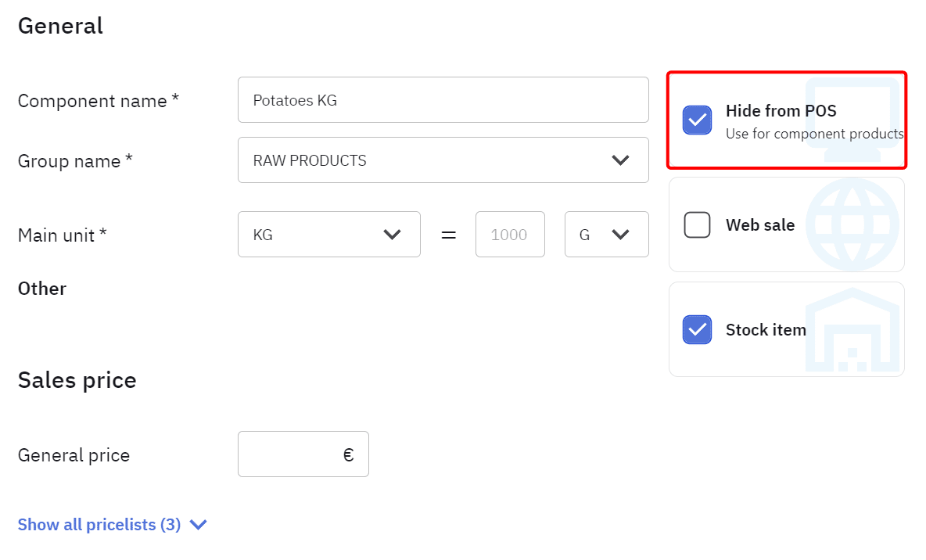Open the G sub-unit dropdown
Screen dimensions: 926x560
pyautogui.click(x=606, y=235)
